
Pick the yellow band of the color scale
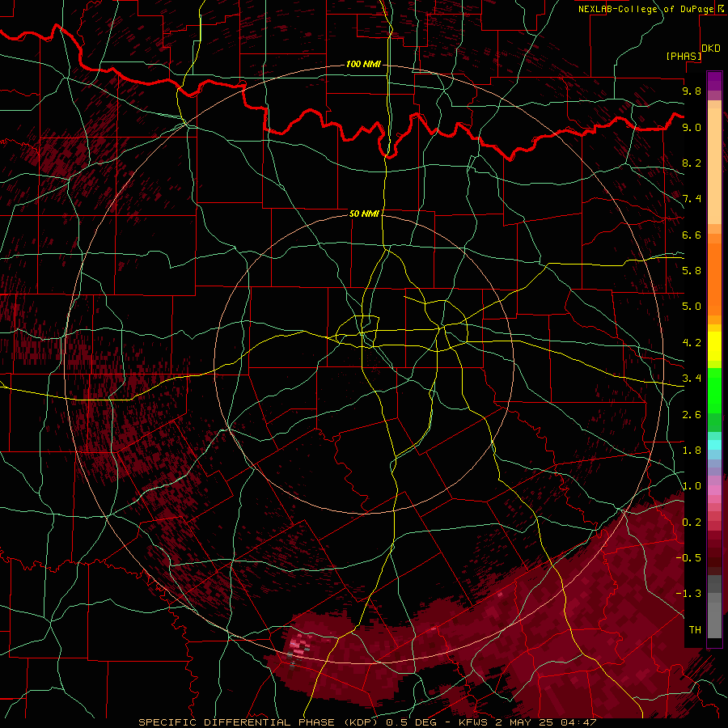(714, 346)
